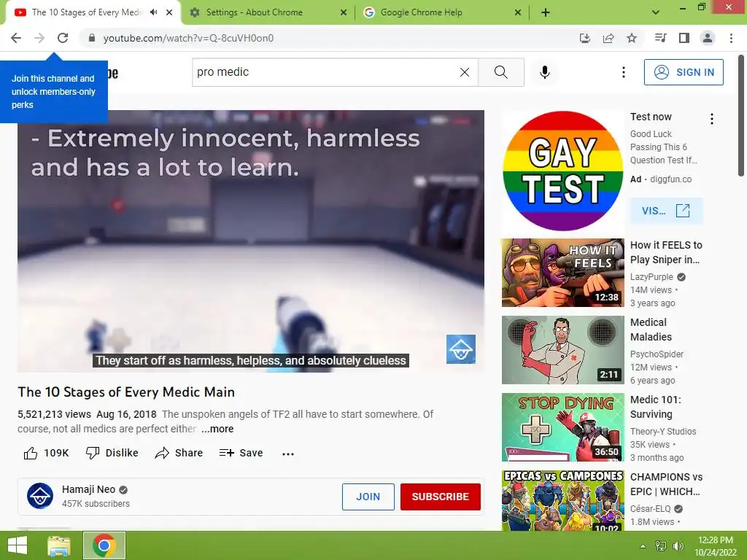Viewport: 747px width, 560px height.
Task: Open Medic 101: Surviving title link
Action: (x=656, y=407)
